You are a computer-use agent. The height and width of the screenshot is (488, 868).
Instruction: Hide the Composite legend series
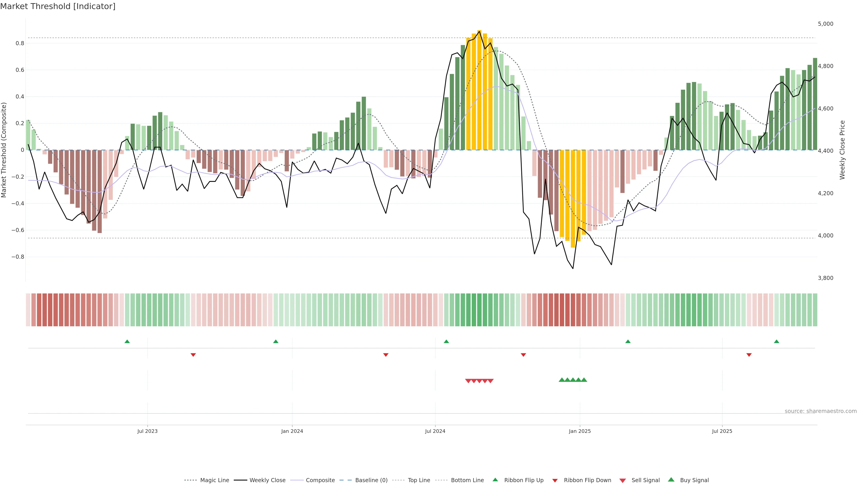click(x=320, y=480)
